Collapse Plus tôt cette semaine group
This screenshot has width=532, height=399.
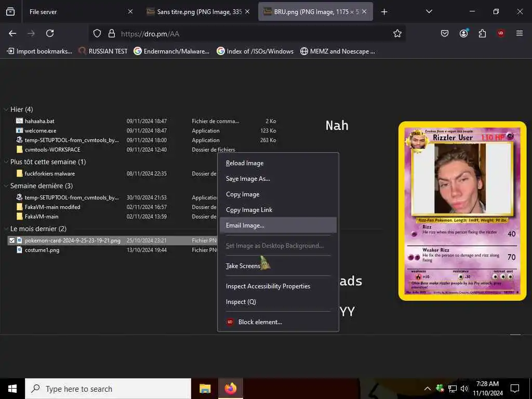(x=6, y=162)
